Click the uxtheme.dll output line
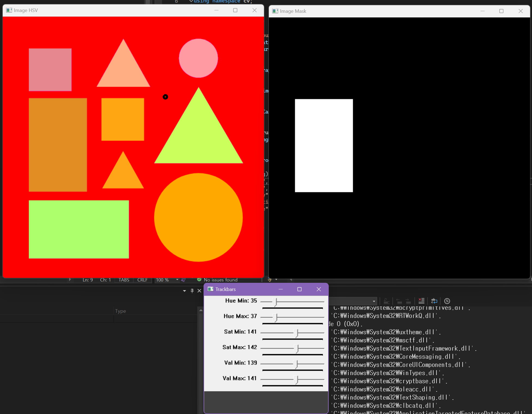 pos(386,332)
